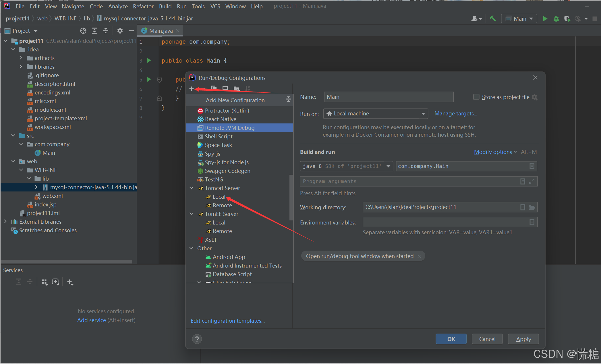Select Local under Tomcat Server
The height and width of the screenshot is (364, 601).
[219, 197]
